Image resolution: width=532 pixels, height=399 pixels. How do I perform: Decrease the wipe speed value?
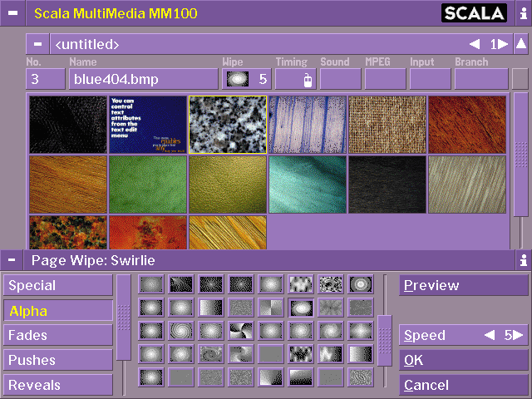click(x=489, y=336)
